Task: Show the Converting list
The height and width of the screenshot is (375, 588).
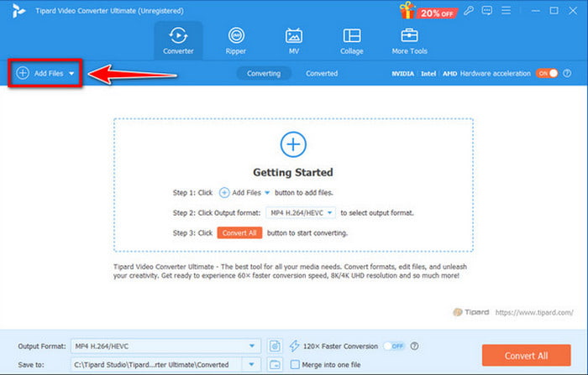Action: point(264,74)
